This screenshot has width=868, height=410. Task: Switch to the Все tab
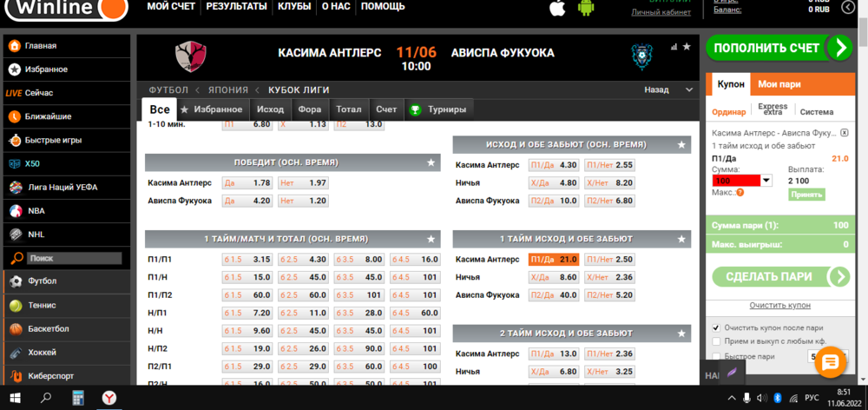click(x=160, y=109)
